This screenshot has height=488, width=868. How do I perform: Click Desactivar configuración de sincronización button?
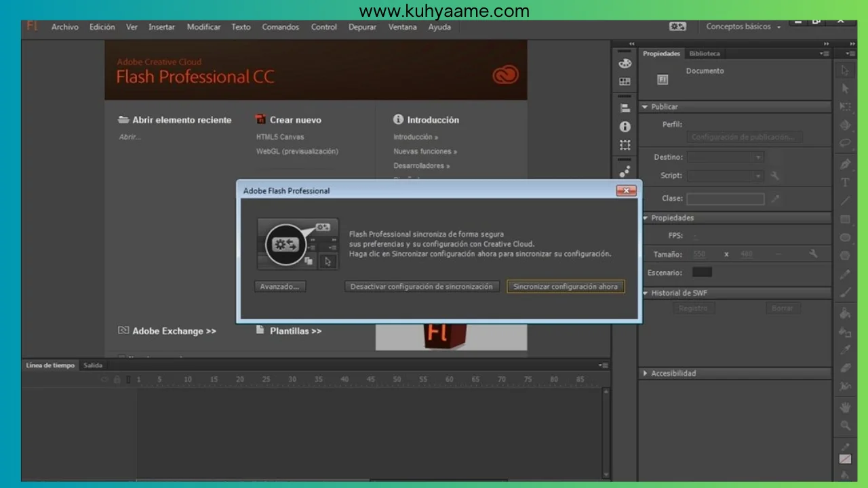pos(422,287)
